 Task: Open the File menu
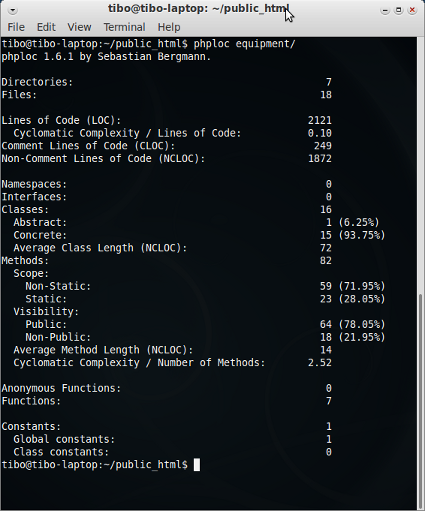click(x=16, y=27)
